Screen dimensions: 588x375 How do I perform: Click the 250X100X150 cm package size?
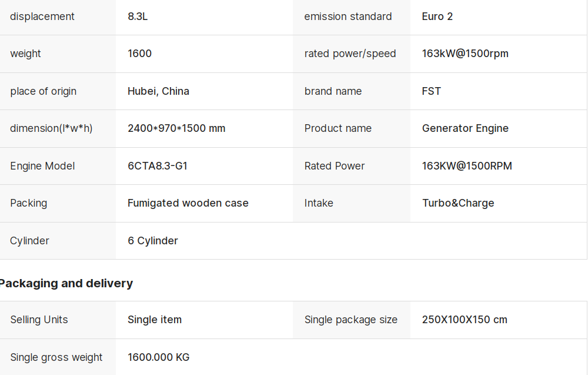pyautogui.click(x=465, y=320)
